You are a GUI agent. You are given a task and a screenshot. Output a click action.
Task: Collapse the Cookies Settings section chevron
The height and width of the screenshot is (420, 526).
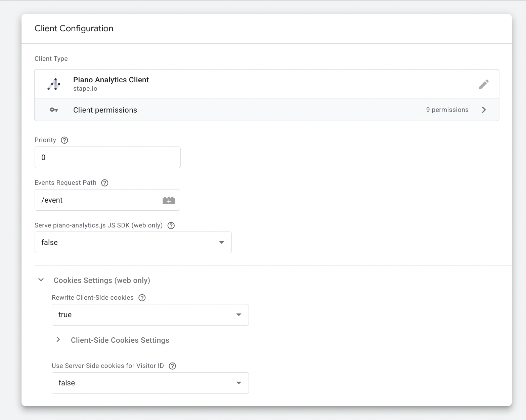[41, 280]
